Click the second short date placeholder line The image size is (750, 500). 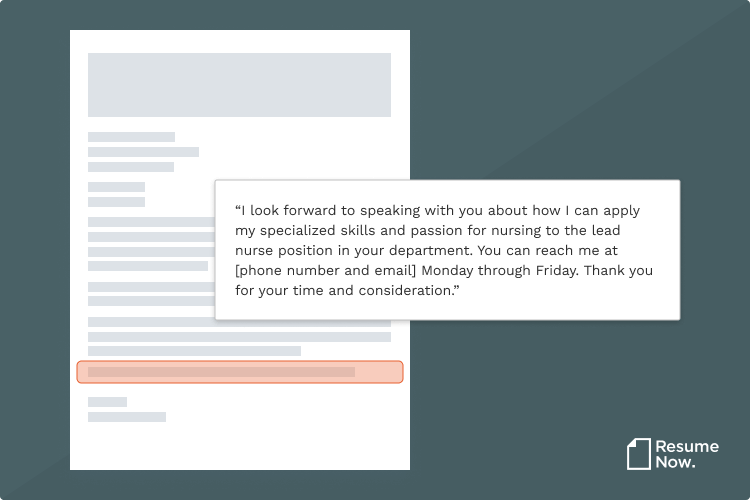(116, 201)
